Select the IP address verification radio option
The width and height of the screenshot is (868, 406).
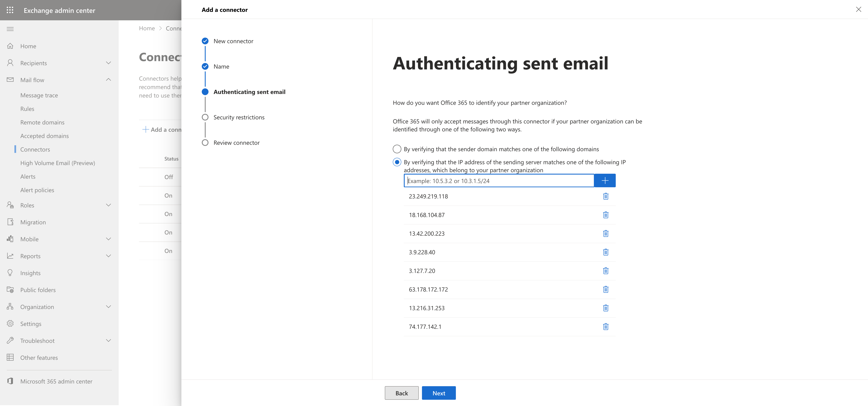pos(397,162)
